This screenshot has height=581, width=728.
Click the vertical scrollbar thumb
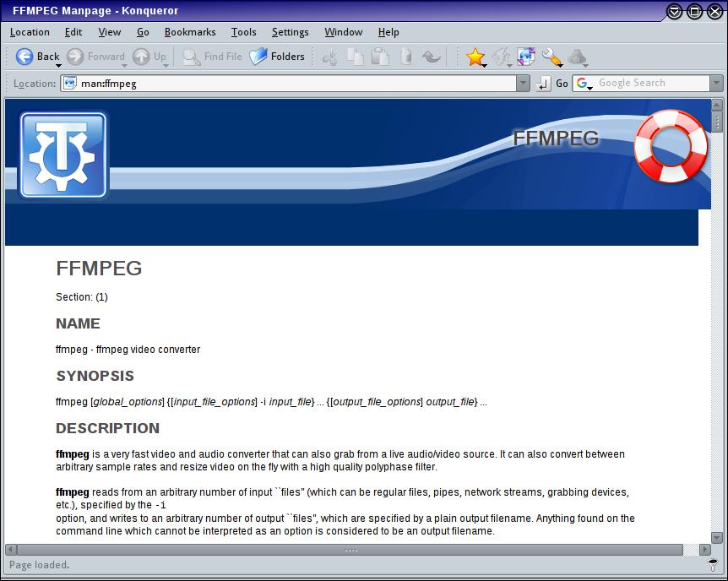pos(717,122)
